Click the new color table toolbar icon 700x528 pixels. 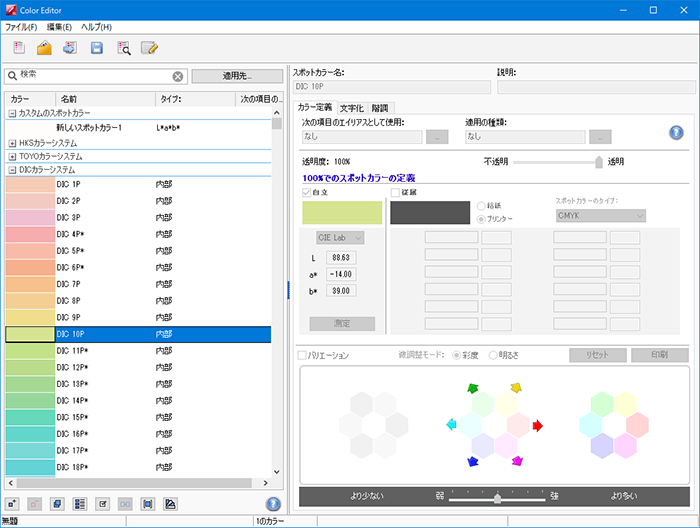pos(19,47)
